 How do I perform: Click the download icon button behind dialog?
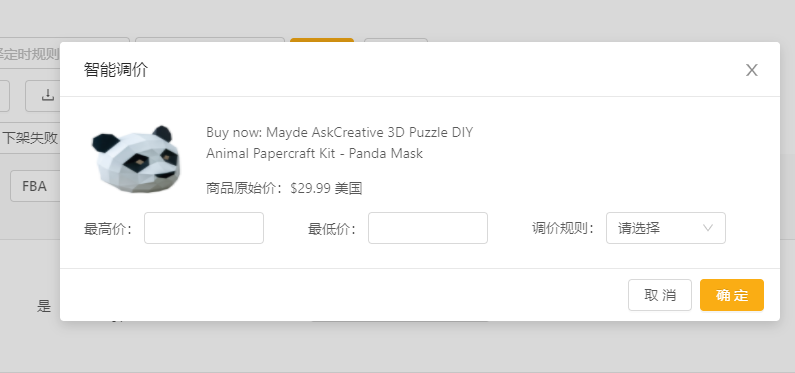coord(47,95)
